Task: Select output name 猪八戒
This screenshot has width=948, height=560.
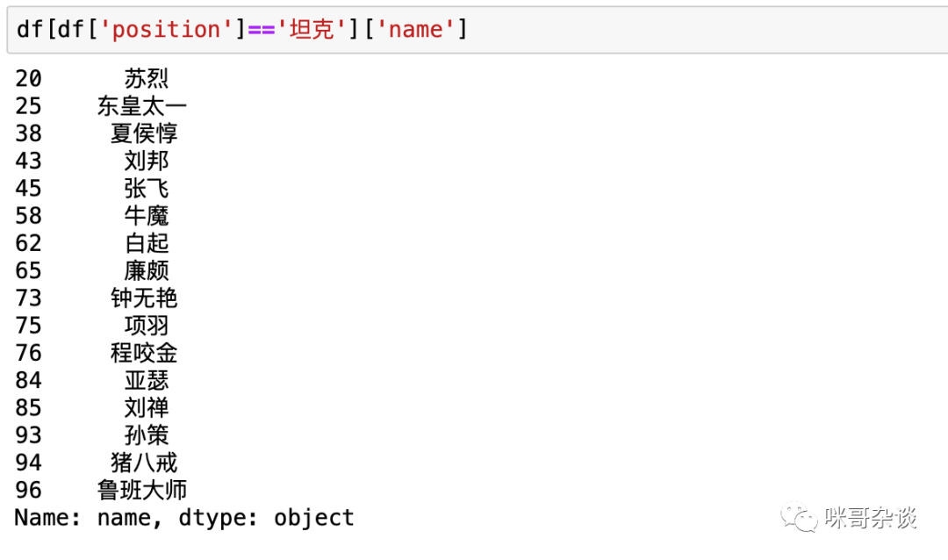Action: point(144,463)
